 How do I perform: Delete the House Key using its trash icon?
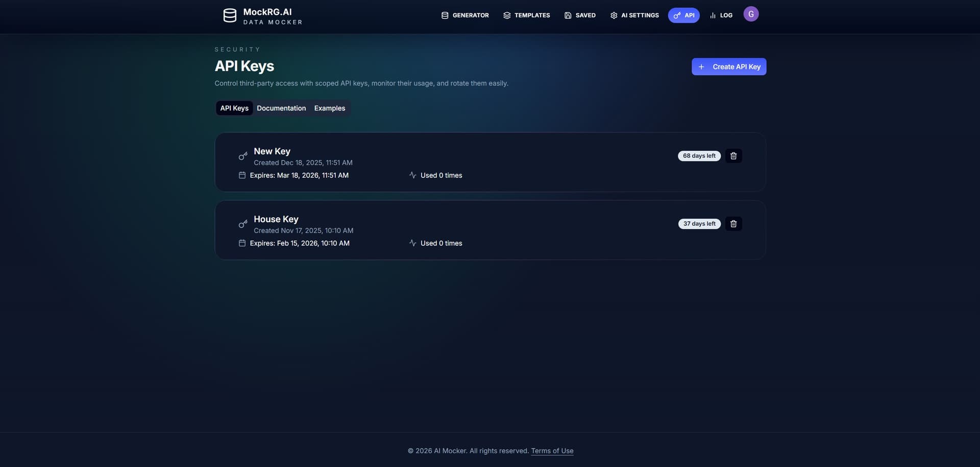tap(733, 223)
